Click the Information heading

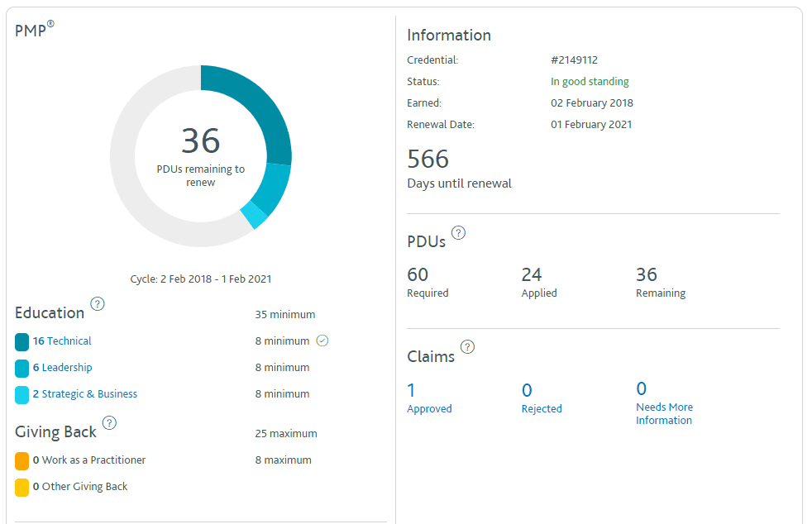click(x=449, y=36)
